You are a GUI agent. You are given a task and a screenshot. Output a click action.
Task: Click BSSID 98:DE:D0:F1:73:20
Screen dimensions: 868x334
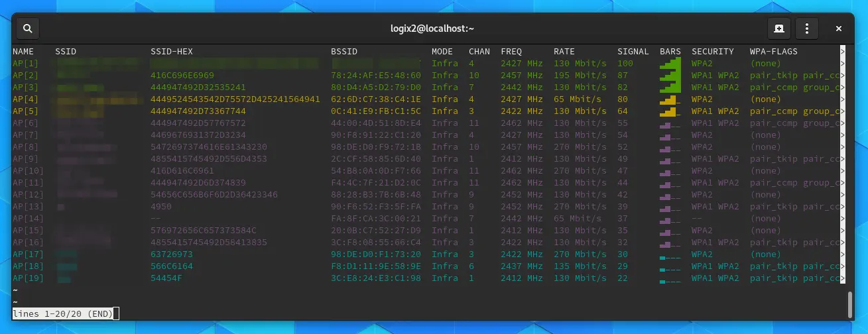tap(376, 254)
